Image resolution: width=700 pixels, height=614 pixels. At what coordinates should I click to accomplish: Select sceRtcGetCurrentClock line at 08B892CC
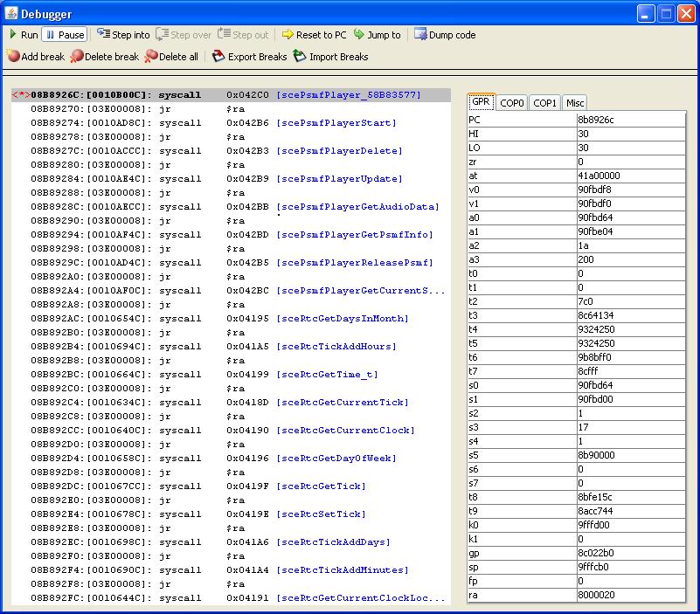point(231,431)
